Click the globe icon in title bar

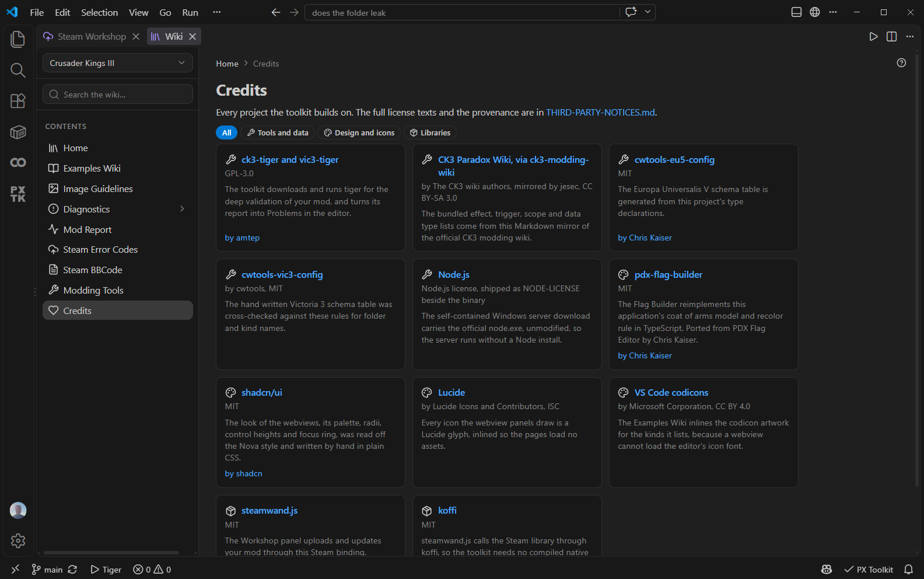815,12
